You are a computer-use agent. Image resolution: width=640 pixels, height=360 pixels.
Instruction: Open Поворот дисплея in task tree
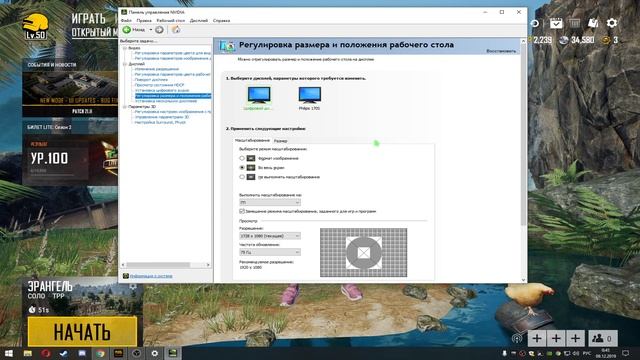[151, 80]
